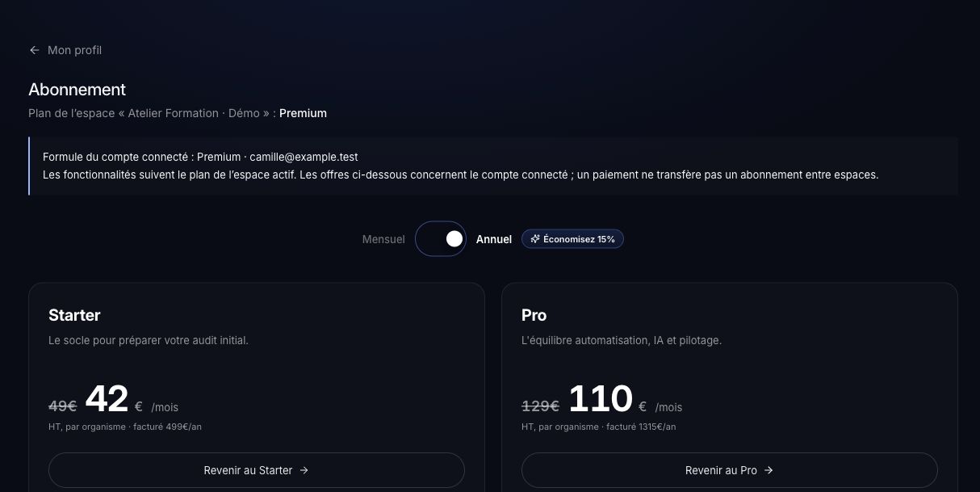Click the arrow icon in Revenir au Starter

coord(304,470)
